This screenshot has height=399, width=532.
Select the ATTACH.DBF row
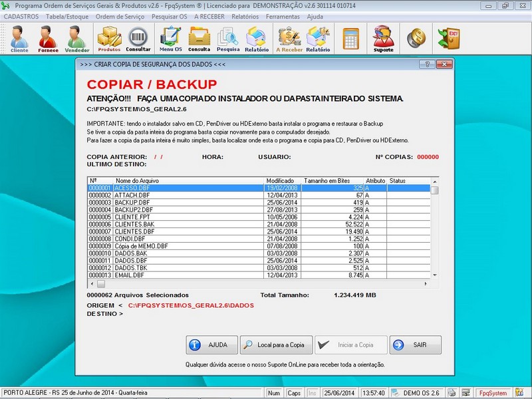point(259,196)
